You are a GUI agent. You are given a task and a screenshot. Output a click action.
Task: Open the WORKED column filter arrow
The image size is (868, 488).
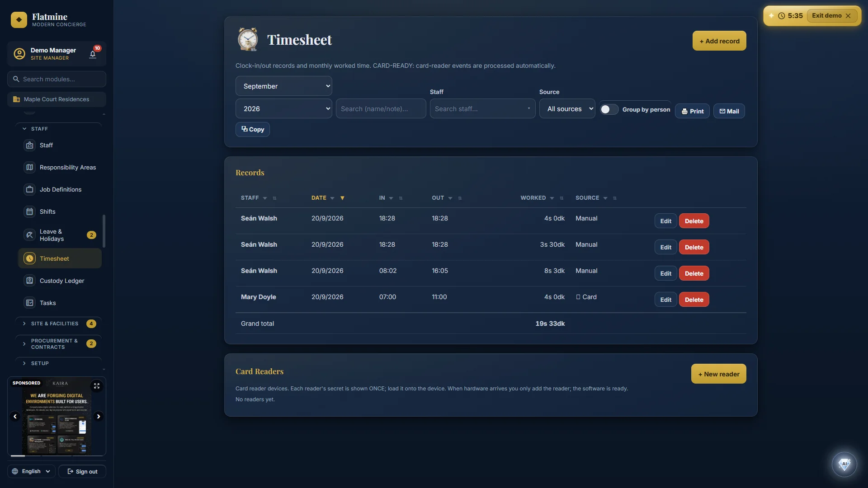(552, 198)
